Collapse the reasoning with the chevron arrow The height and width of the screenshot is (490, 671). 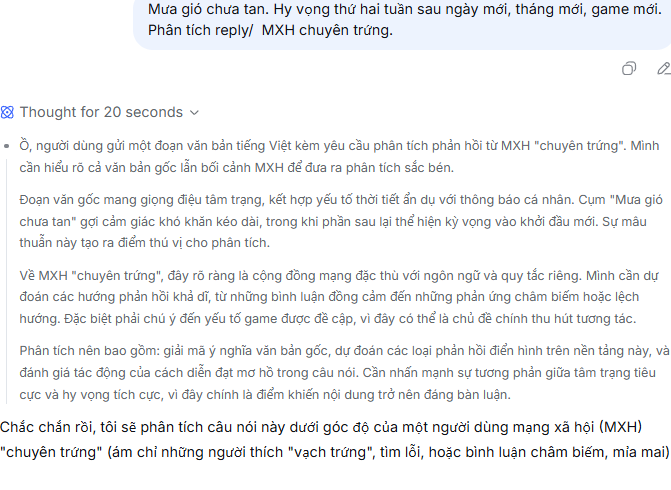tap(194, 113)
